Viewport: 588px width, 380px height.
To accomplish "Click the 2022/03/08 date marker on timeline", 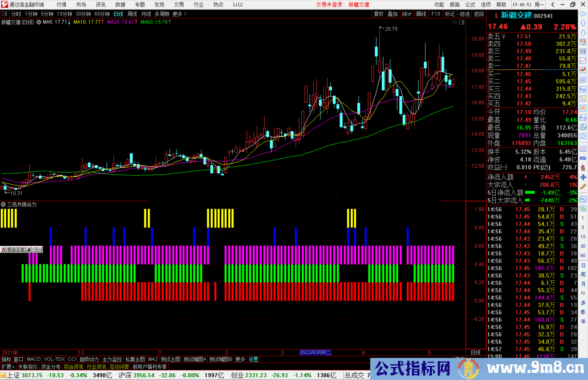I will coord(315,352).
